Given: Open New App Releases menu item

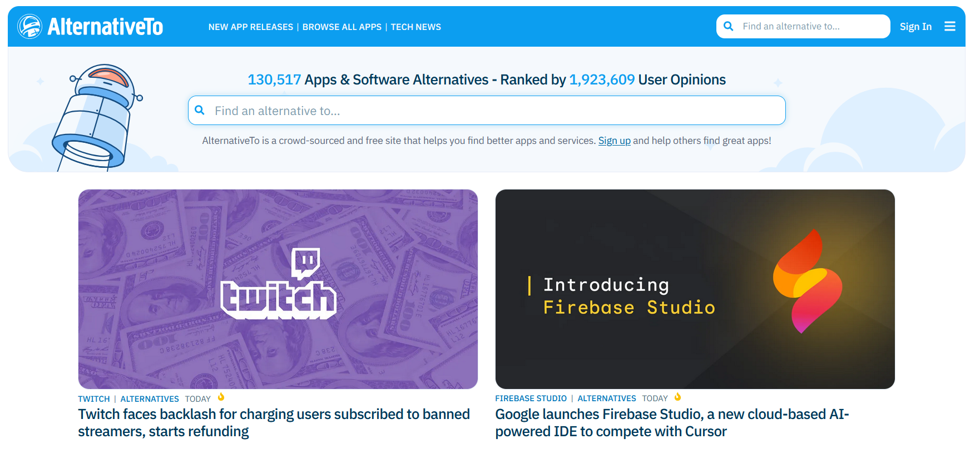Looking at the screenshot, I should [x=250, y=27].
